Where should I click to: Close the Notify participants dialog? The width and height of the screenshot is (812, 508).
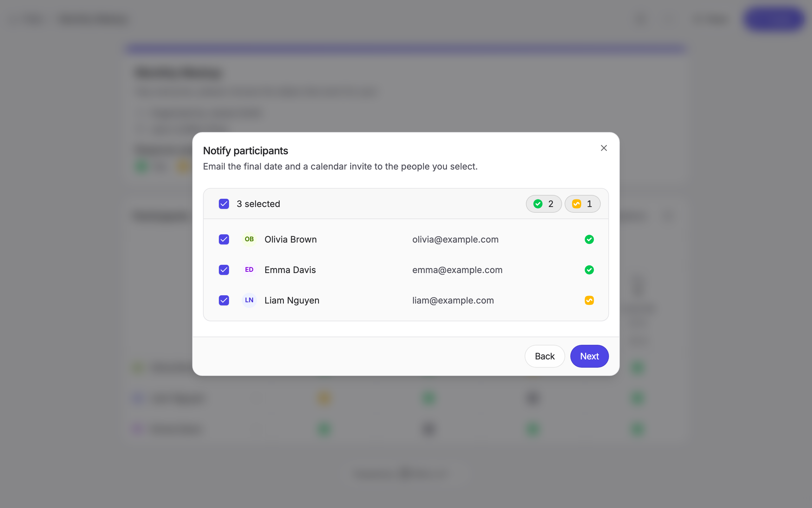[x=604, y=148]
